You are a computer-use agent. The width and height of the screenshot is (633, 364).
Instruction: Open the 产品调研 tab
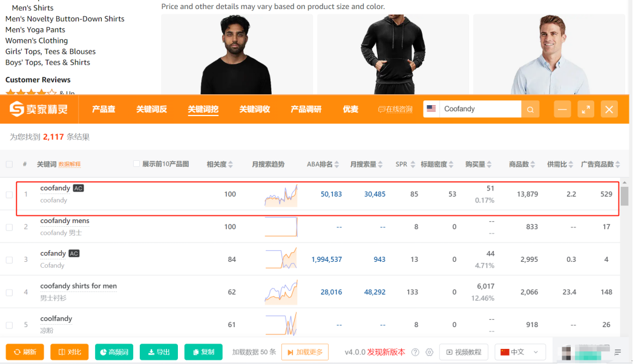click(x=306, y=109)
